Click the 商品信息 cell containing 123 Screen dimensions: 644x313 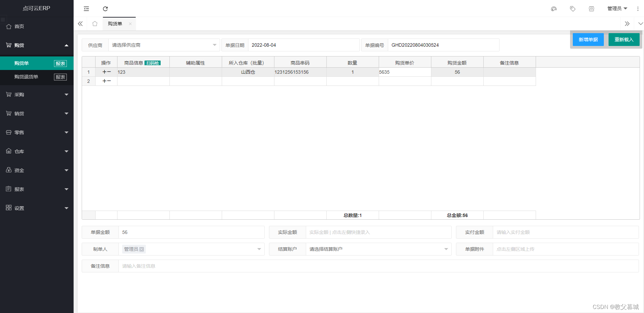tap(143, 72)
